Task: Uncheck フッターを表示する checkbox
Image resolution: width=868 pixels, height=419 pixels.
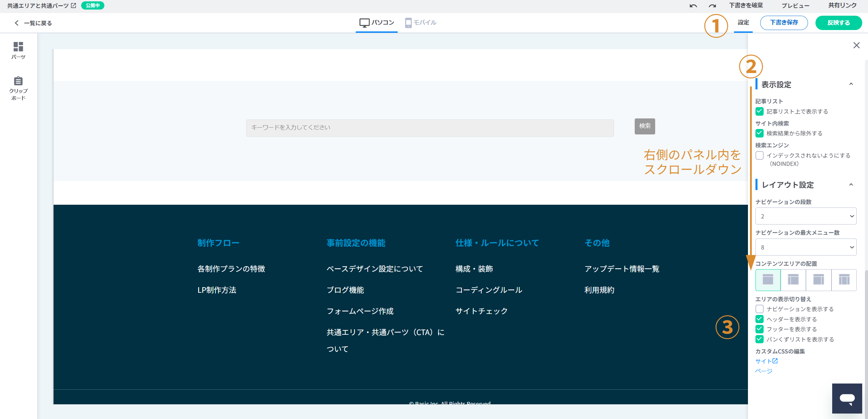Action: (x=760, y=329)
